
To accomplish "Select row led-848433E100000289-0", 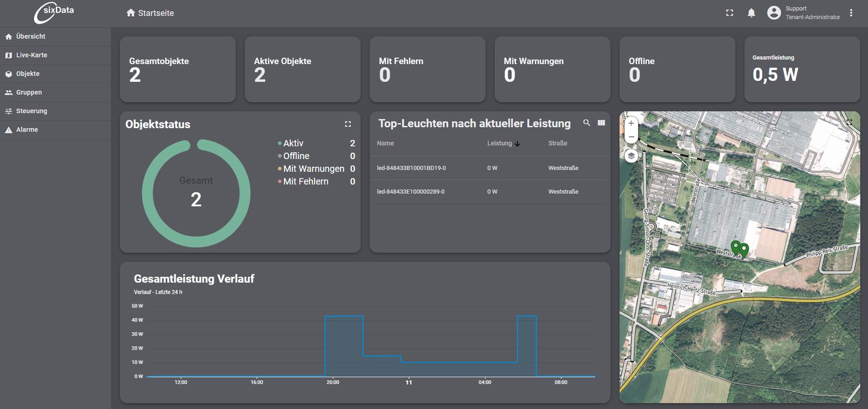I will coord(490,192).
